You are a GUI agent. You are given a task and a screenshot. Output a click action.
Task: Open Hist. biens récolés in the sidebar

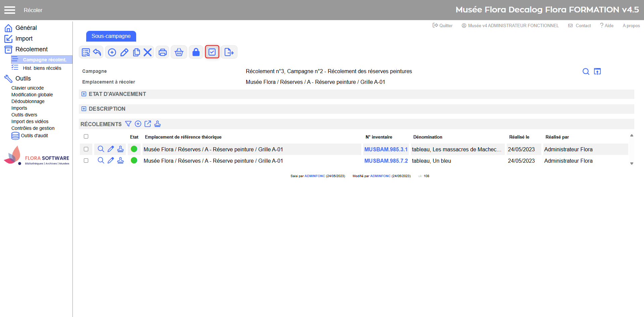pos(42,68)
